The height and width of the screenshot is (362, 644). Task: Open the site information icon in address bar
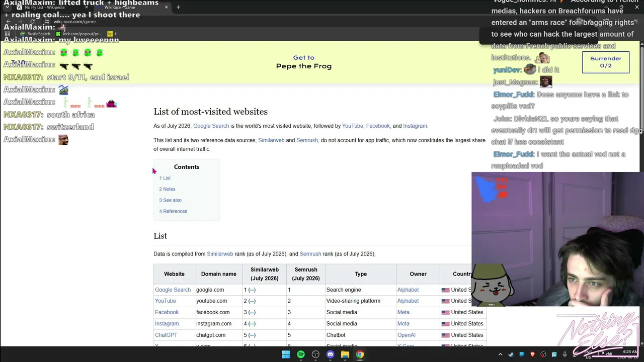pyautogui.click(x=46, y=22)
